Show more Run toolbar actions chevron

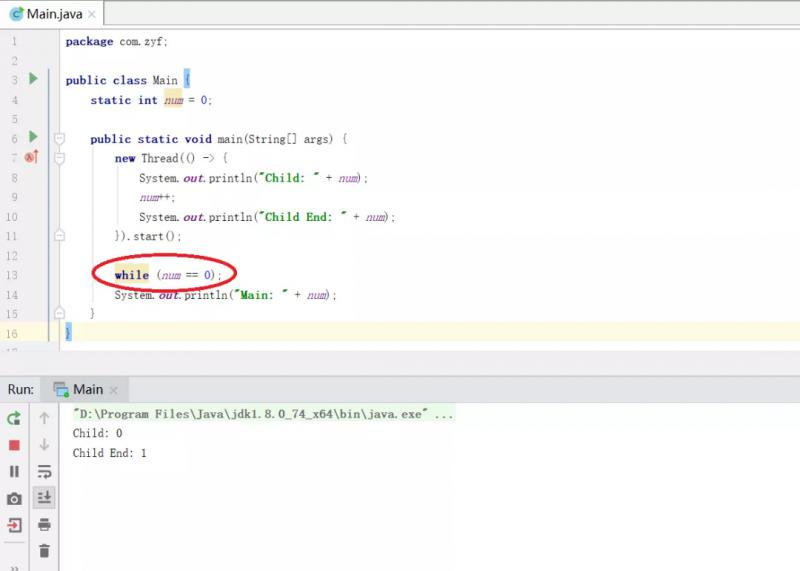pyautogui.click(x=14, y=567)
